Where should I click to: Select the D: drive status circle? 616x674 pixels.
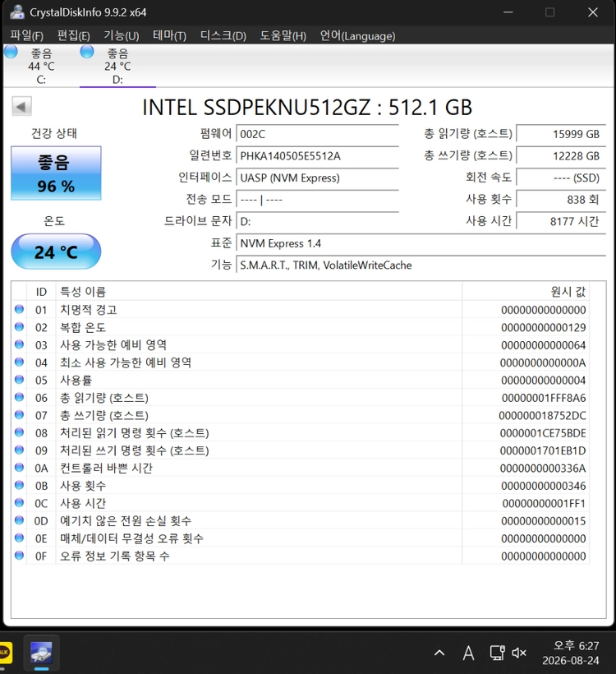tap(87, 52)
